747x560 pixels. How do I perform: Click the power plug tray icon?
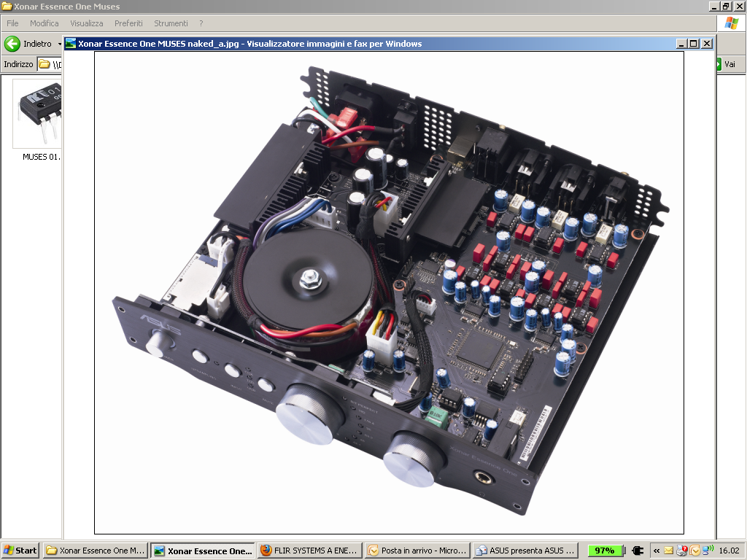[637, 551]
